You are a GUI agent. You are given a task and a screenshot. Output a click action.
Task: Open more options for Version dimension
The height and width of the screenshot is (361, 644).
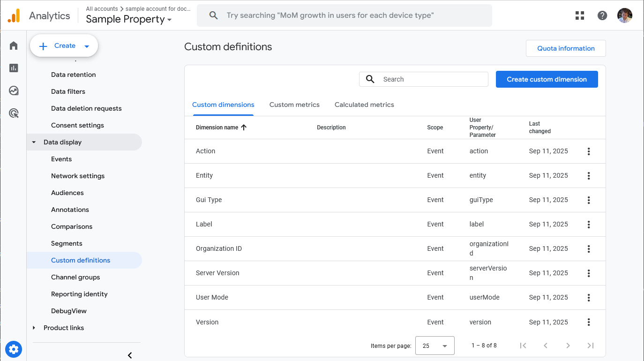point(589,322)
